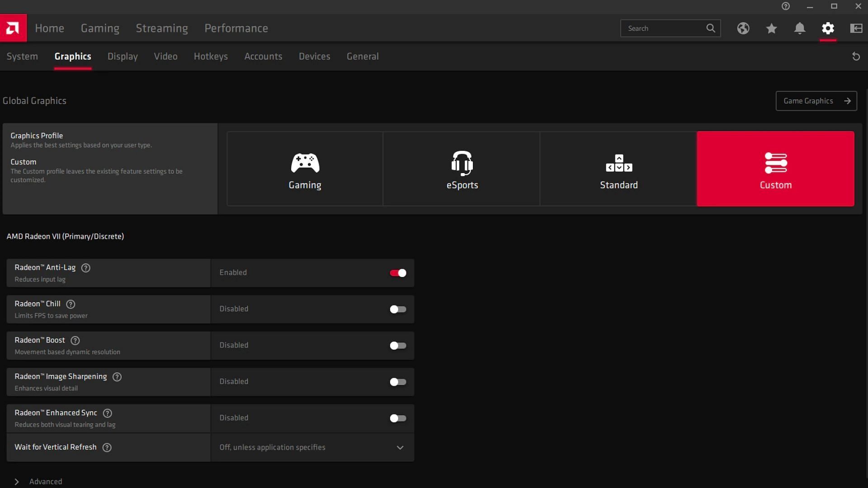Click the Radeon Boost help icon
This screenshot has width=868, height=488.
(75, 340)
